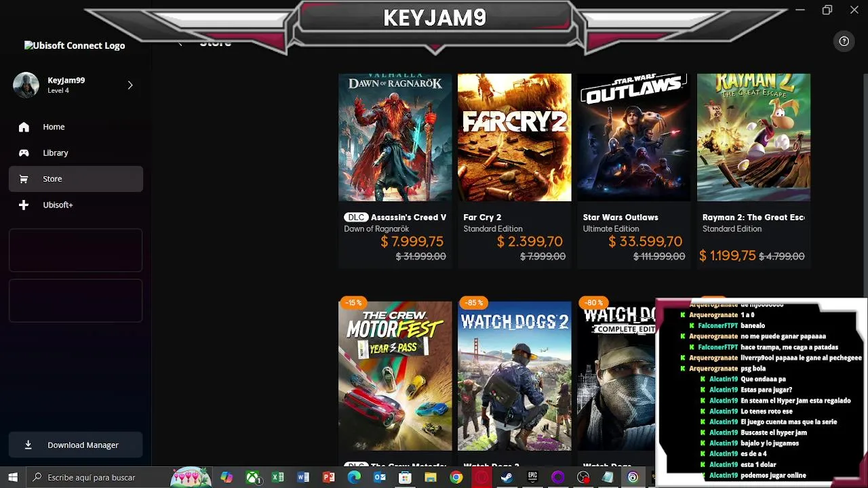Open Microsoft Copilot from taskbar

(226, 477)
